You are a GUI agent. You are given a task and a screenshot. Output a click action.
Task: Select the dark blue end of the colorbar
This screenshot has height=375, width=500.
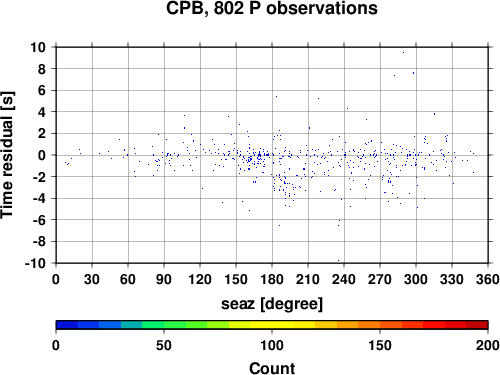coord(67,325)
